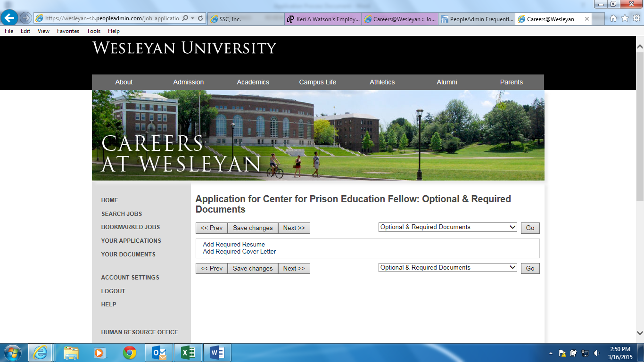Open the browser Tools gear icon

click(x=636, y=18)
